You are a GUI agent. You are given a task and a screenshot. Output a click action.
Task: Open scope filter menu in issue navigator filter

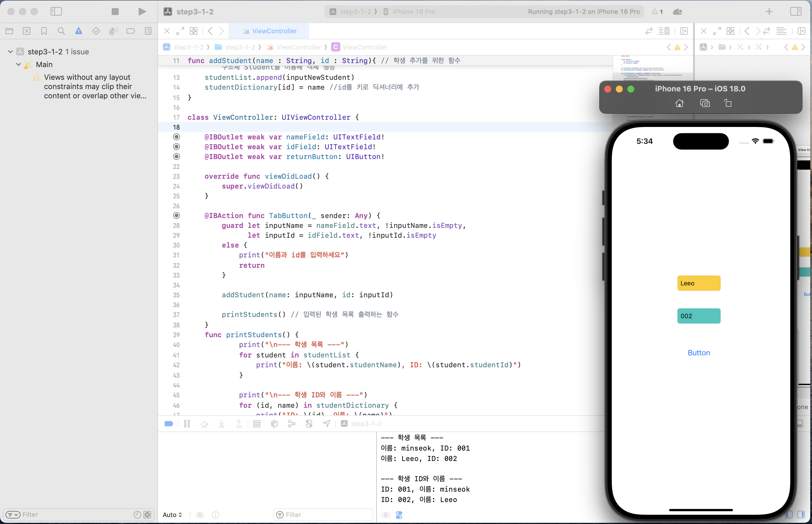click(x=13, y=514)
